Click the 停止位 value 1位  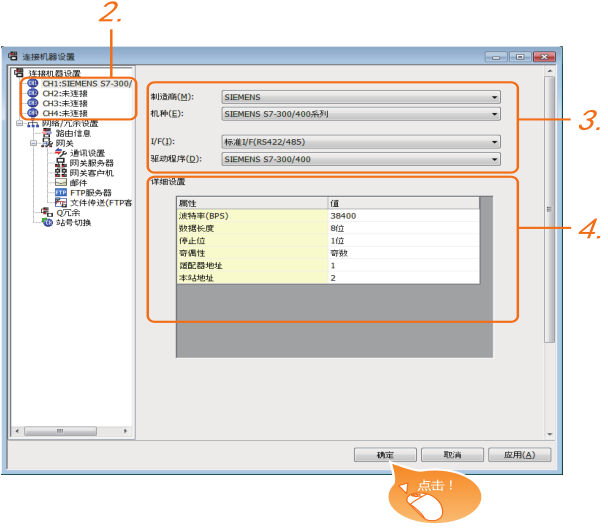tap(403, 240)
